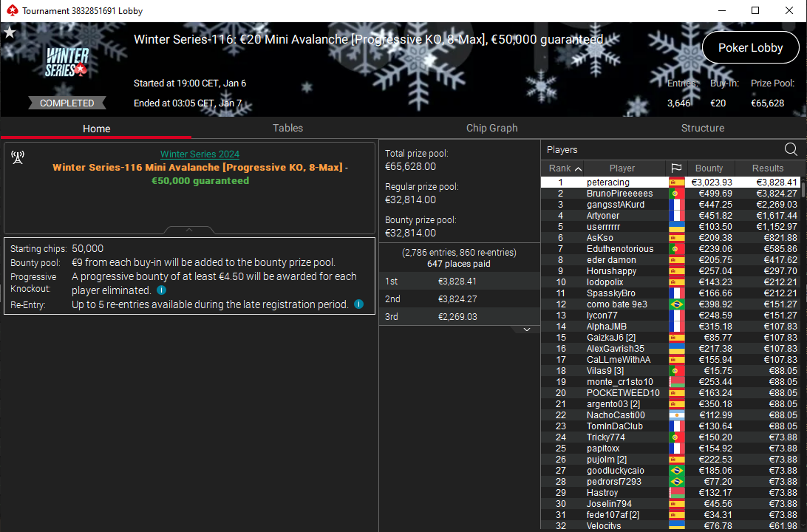807x532 pixels.
Task: Click the Winter Series logo
Action: 67,62
